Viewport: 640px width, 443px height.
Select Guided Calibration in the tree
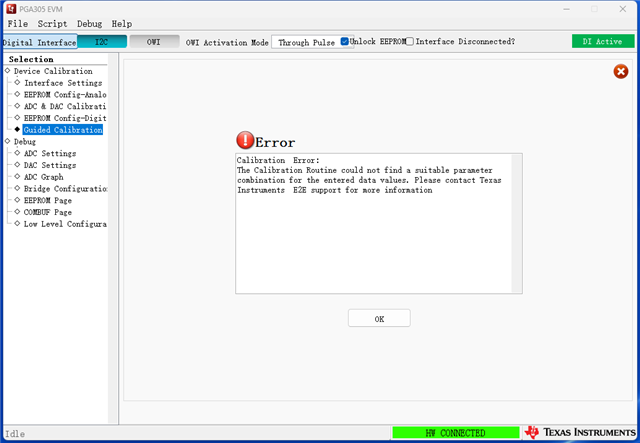(63, 130)
